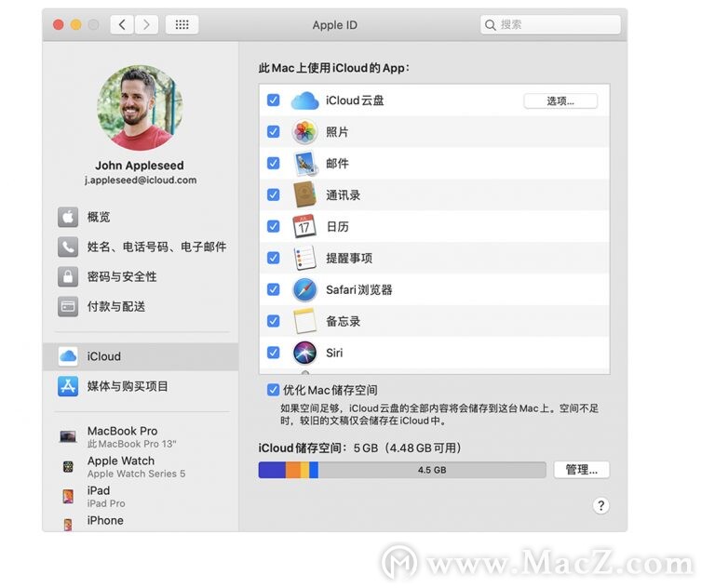This screenshot has width=715, height=588.
Task: Open the 概览 section
Action: tap(141, 217)
